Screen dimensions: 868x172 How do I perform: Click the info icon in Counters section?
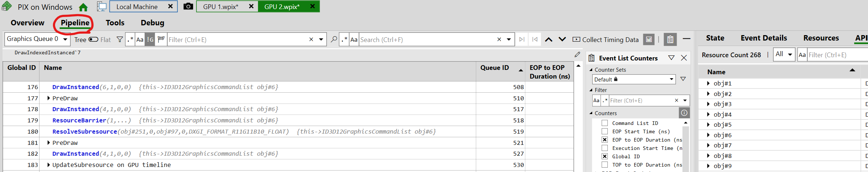(x=684, y=113)
